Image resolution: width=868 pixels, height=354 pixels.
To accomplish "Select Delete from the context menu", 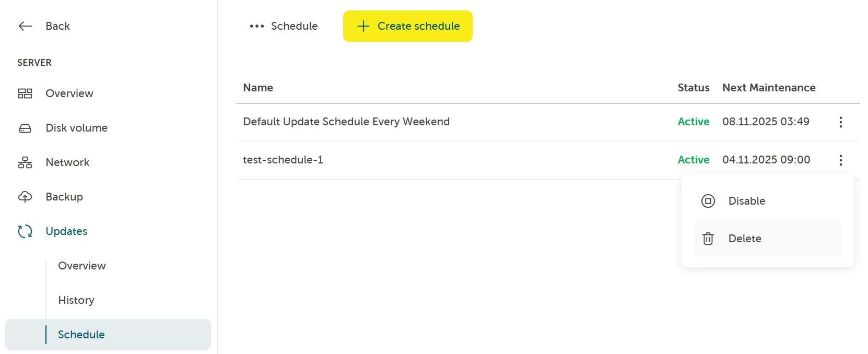I will 745,238.
